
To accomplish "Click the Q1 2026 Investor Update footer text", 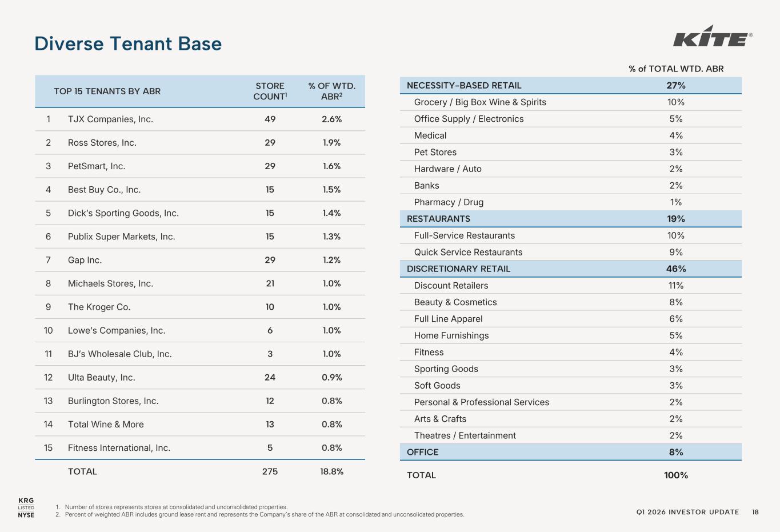I will [687, 512].
